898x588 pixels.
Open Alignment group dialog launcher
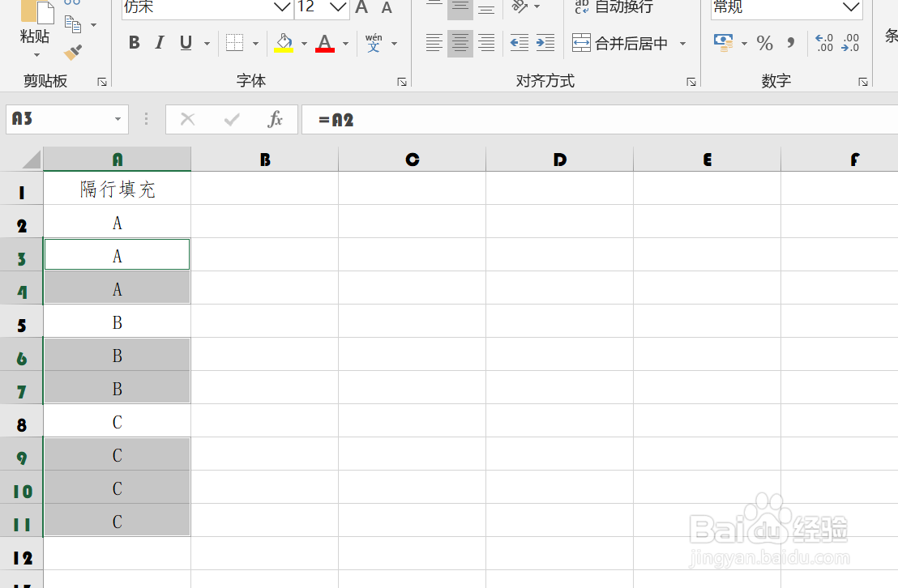[691, 82]
